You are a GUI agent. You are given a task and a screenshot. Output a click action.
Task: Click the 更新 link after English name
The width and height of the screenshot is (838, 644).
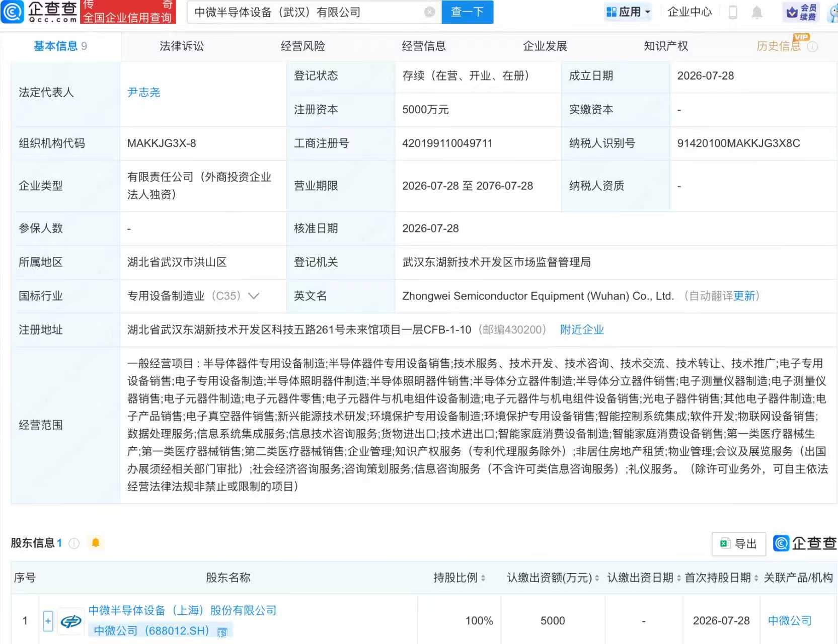[744, 296]
